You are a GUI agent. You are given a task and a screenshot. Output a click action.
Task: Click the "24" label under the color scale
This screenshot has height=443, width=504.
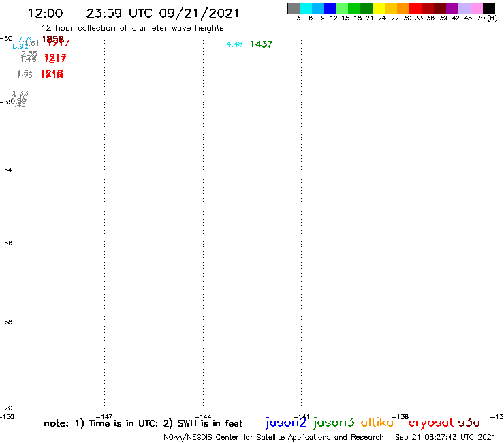click(x=382, y=18)
